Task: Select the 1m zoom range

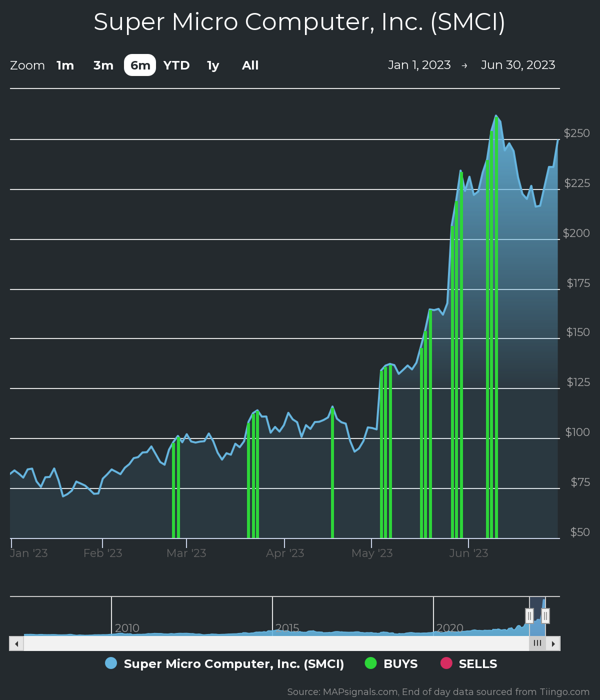Action: (x=65, y=65)
